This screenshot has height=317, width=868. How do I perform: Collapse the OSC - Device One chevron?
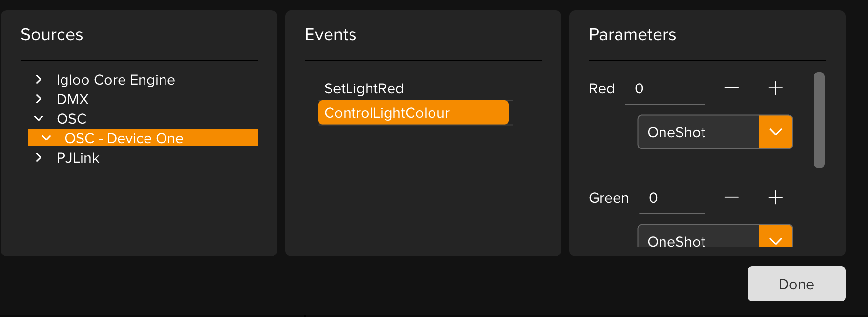click(x=46, y=138)
